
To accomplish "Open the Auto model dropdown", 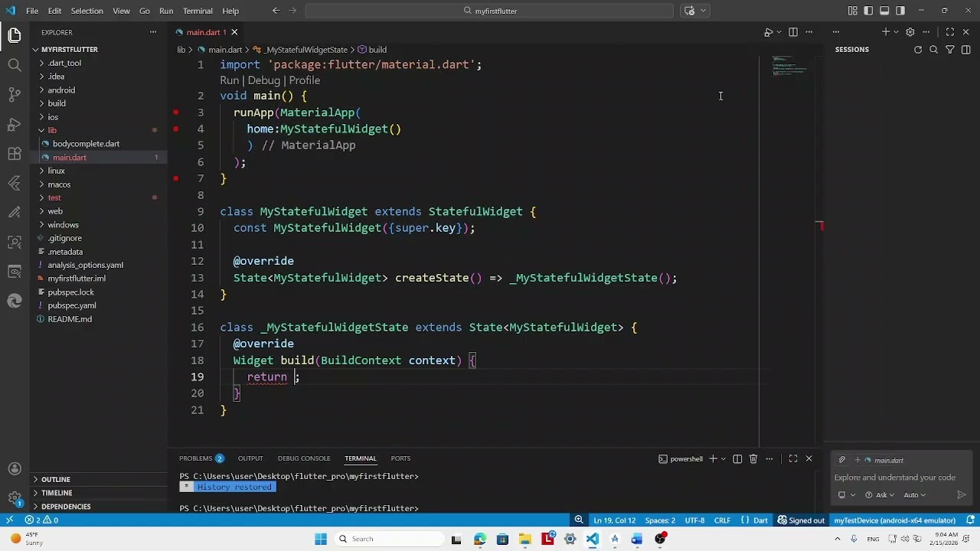I will (915, 495).
